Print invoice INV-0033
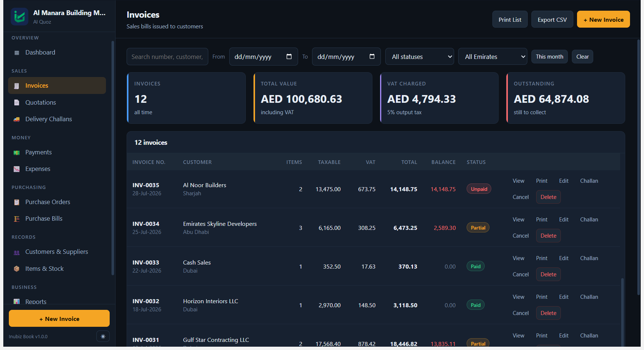 point(542,258)
